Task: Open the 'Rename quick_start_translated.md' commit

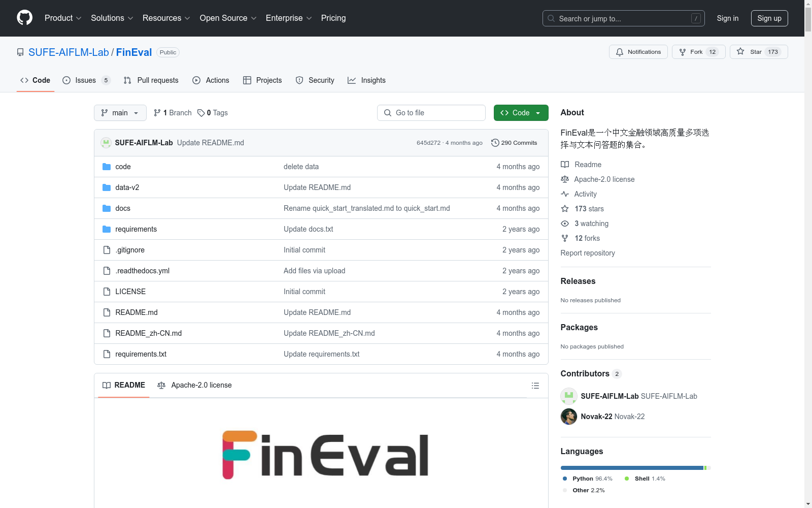Action: click(x=367, y=208)
